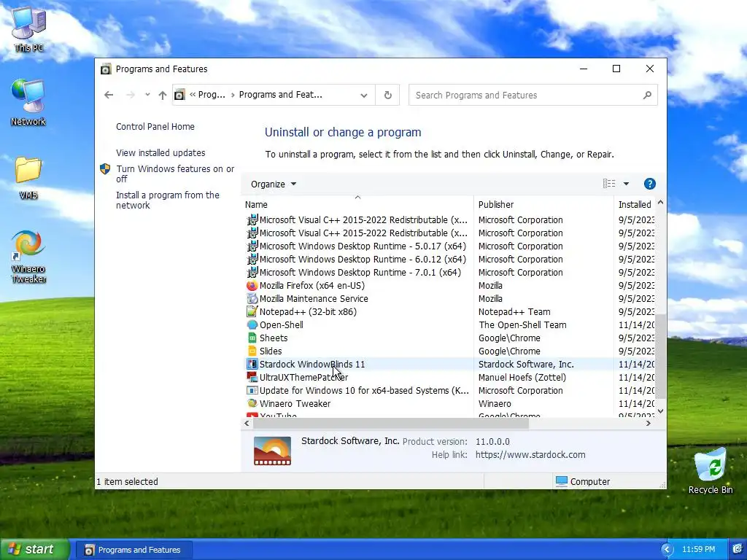747x560 pixels.
Task: Click the Stardock WindowBlinds 11 row icon
Action: click(x=252, y=365)
